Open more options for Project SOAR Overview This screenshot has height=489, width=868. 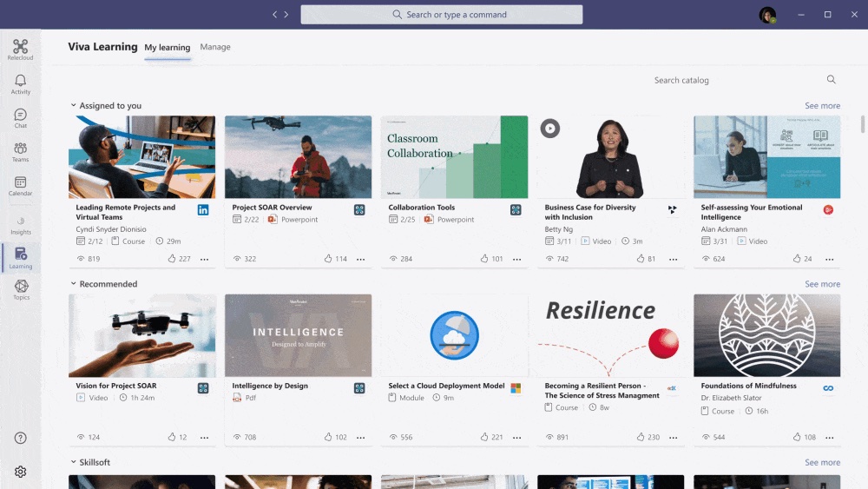pyautogui.click(x=360, y=259)
